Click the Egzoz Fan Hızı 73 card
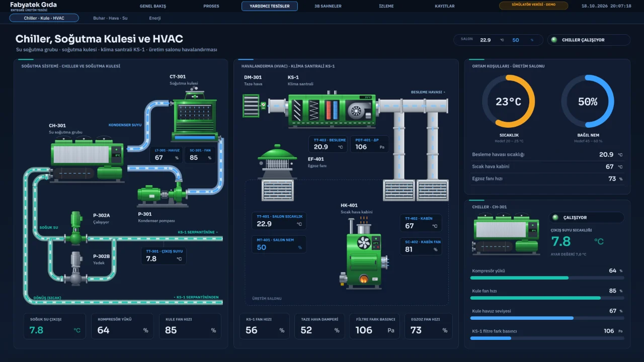Image resolution: width=644 pixels, height=362 pixels. (x=429, y=326)
